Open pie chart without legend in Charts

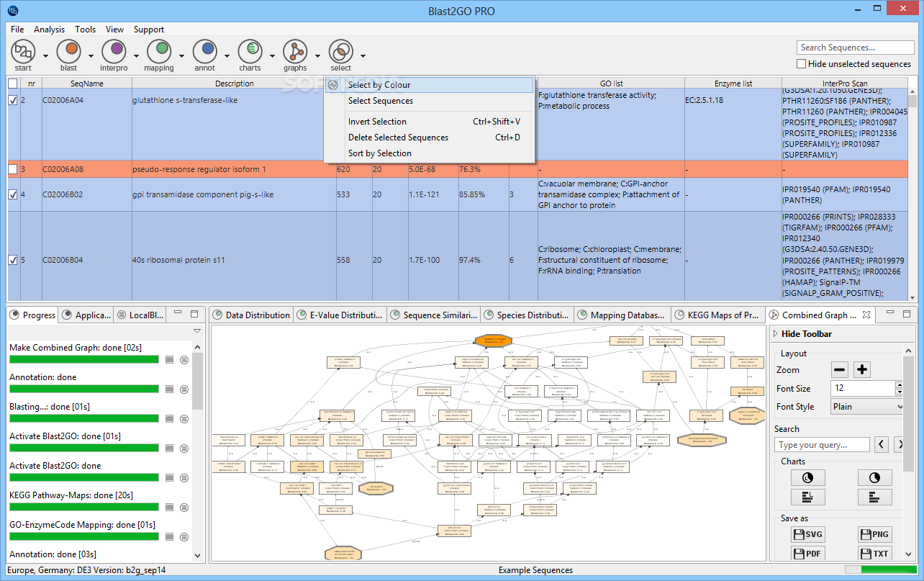pos(875,477)
